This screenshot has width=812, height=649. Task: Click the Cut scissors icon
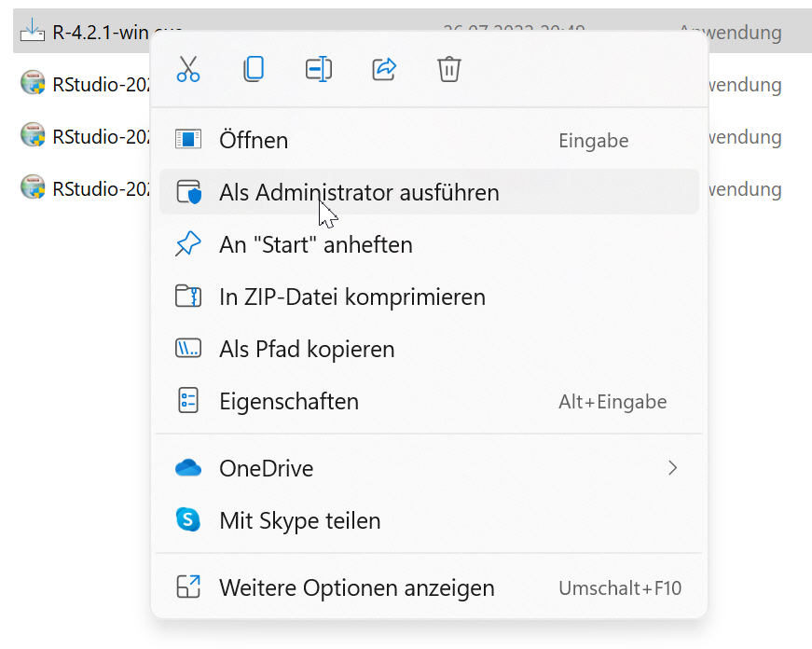pyautogui.click(x=188, y=69)
